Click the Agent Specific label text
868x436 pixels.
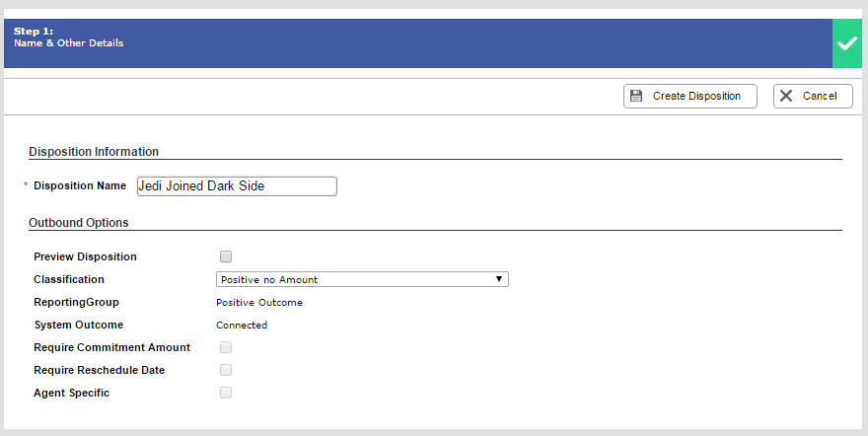point(71,393)
